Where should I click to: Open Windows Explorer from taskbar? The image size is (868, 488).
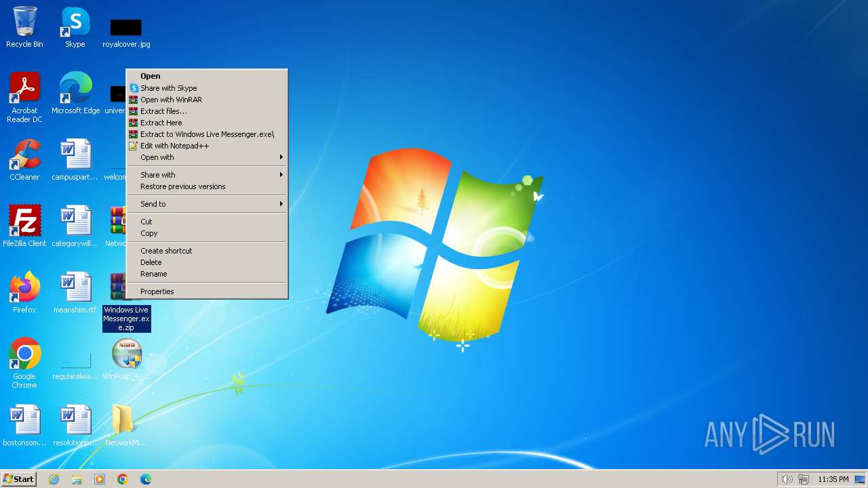tap(77, 479)
